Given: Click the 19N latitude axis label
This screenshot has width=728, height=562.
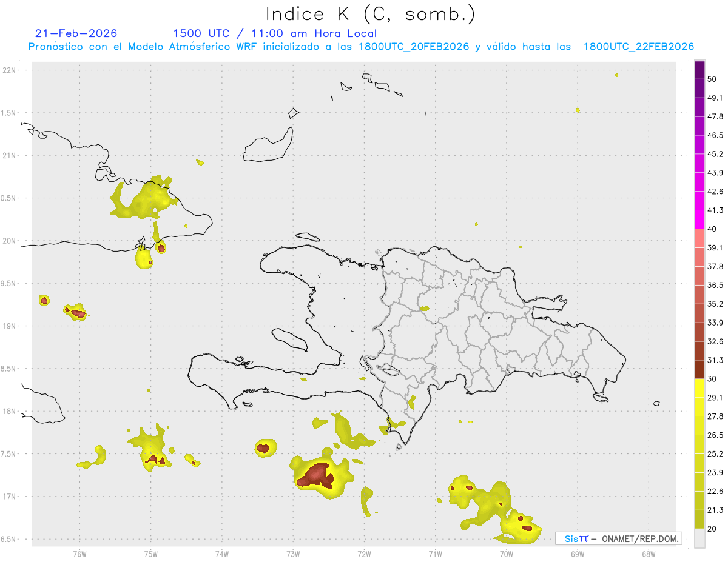Looking at the screenshot, I should point(10,326).
